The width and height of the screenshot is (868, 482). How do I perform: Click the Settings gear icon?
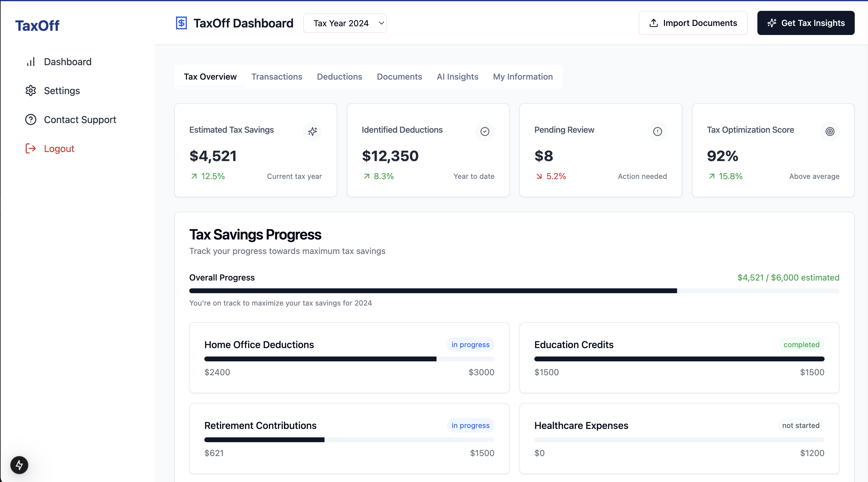pyautogui.click(x=31, y=90)
